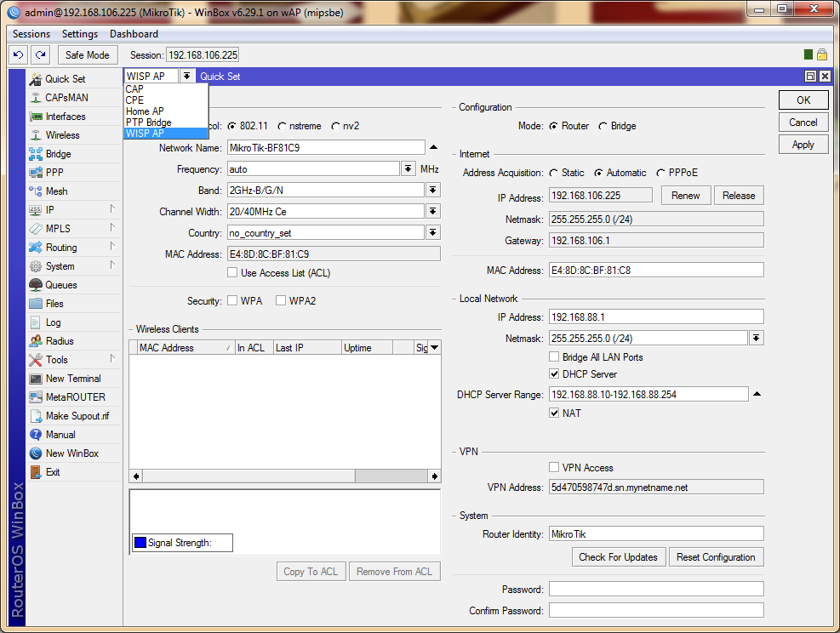Click the Router Identity text field

(x=655, y=534)
